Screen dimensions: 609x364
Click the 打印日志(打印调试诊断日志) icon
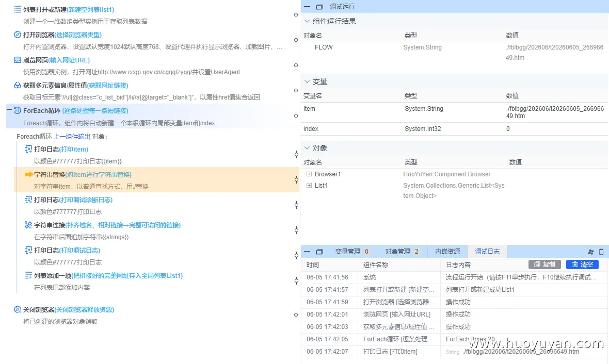(x=28, y=200)
